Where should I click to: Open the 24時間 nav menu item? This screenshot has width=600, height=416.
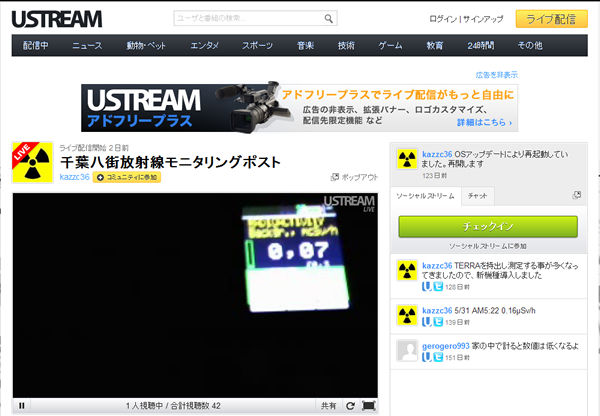coord(481,46)
